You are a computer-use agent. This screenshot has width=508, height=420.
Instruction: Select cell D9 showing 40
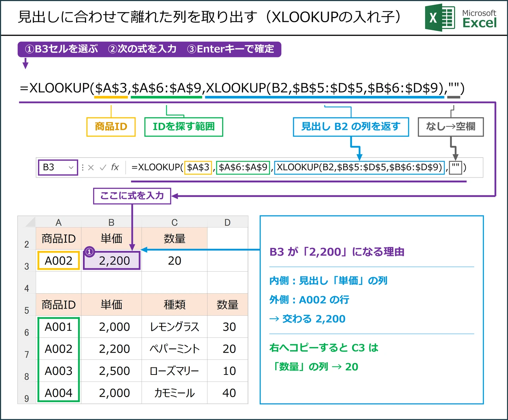[228, 393]
